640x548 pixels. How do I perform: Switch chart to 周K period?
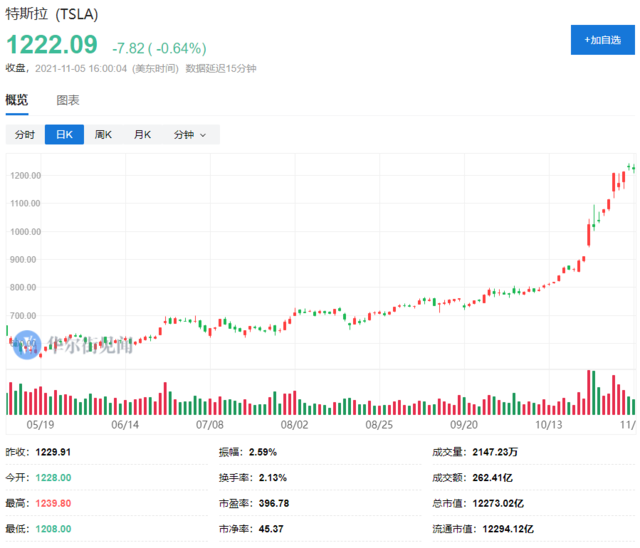(x=103, y=135)
